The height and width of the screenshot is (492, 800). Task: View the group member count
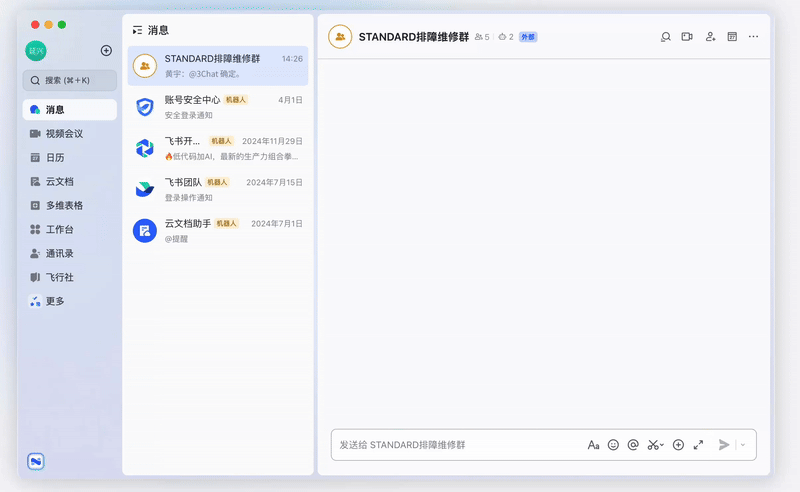click(481, 37)
